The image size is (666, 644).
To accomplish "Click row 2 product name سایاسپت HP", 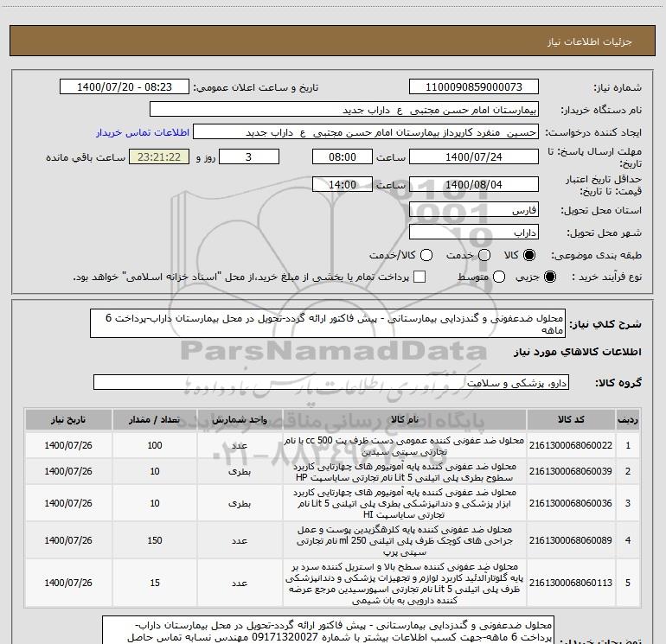I will pyautogui.click(x=405, y=472).
